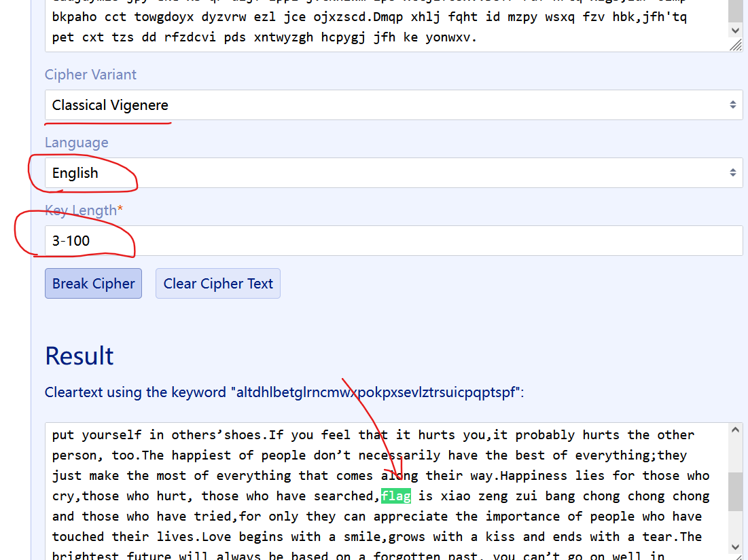Click the Clear Cipher Text button
This screenshot has width=748, height=560.
218,284
